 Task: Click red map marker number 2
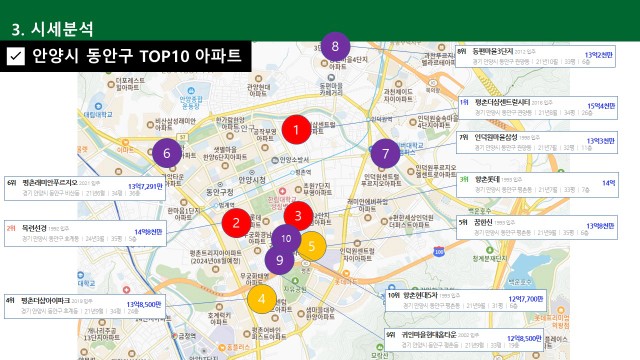236,222
